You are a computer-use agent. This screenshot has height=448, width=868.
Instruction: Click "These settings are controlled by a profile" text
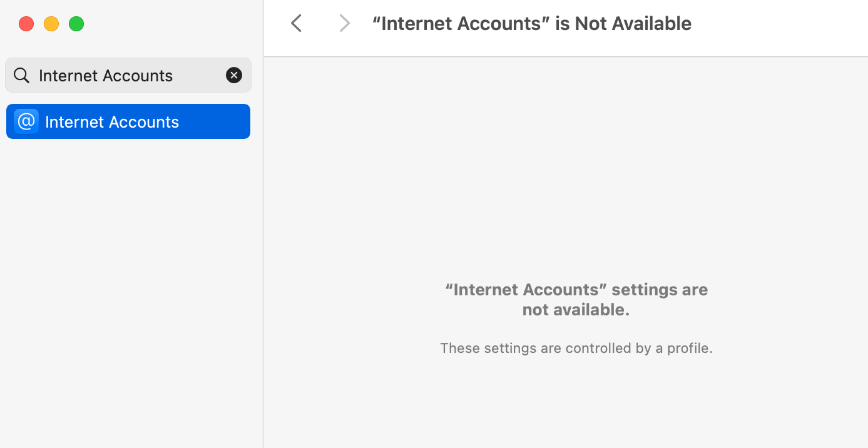tap(576, 348)
